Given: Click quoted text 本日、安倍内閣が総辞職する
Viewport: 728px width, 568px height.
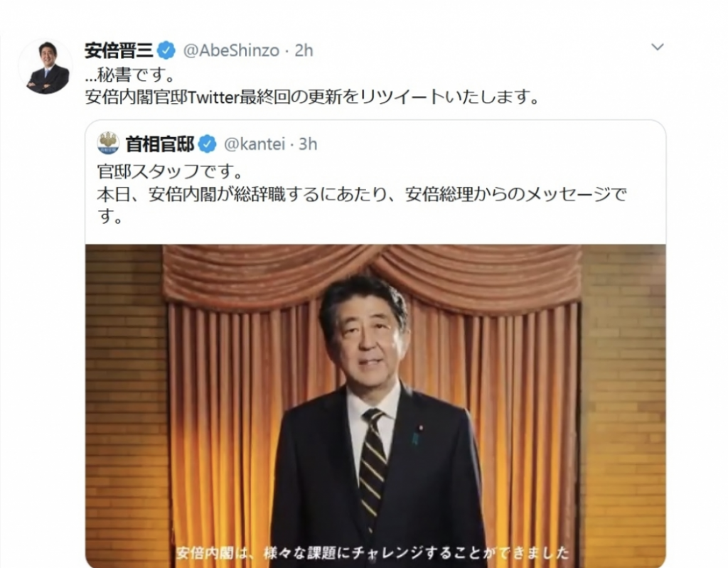Looking at the screenshot, I should pyautogui.click(x=362, y=194).
